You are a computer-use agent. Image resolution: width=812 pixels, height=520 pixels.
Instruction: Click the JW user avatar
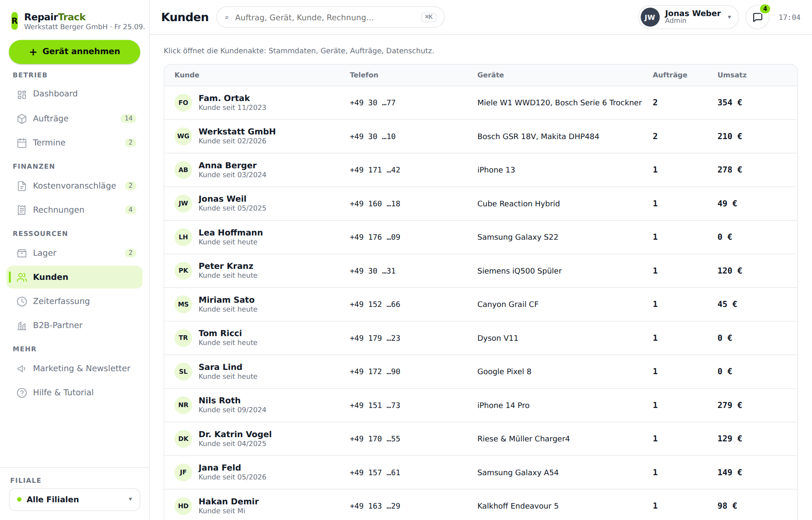[x=650, y=17]
